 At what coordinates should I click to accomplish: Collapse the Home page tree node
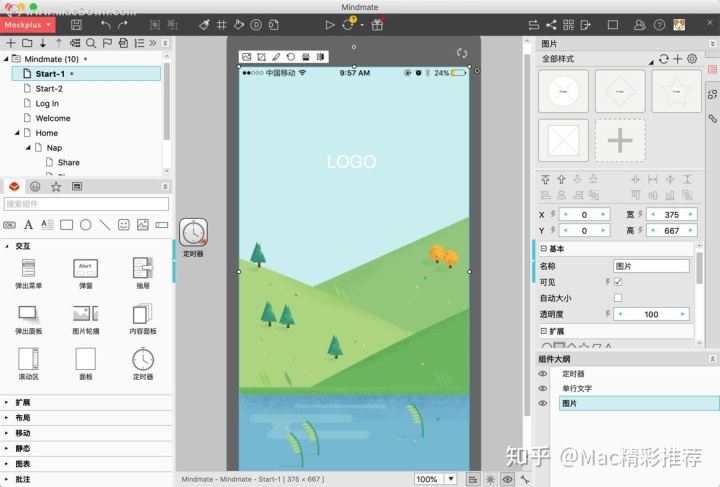coord(17,133)
